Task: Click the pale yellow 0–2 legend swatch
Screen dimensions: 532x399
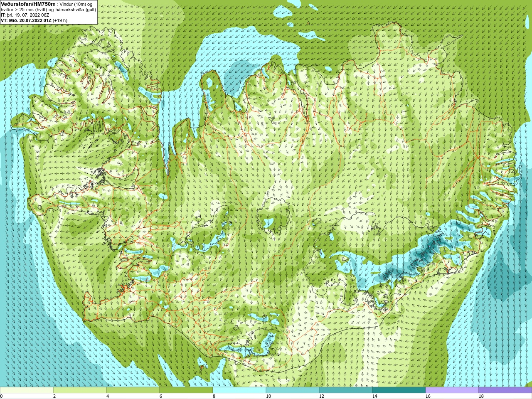Action: click(x=27, y=390)
